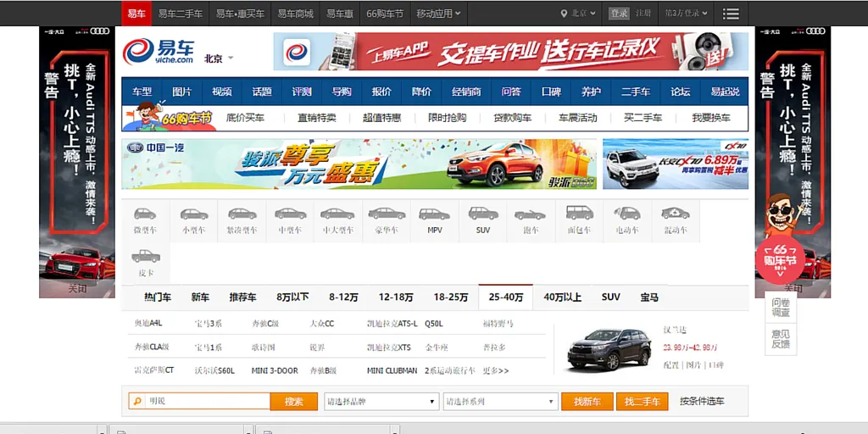Select the SUV car type icon
Screen dimensions: 868x434
[x=483, y=213]
